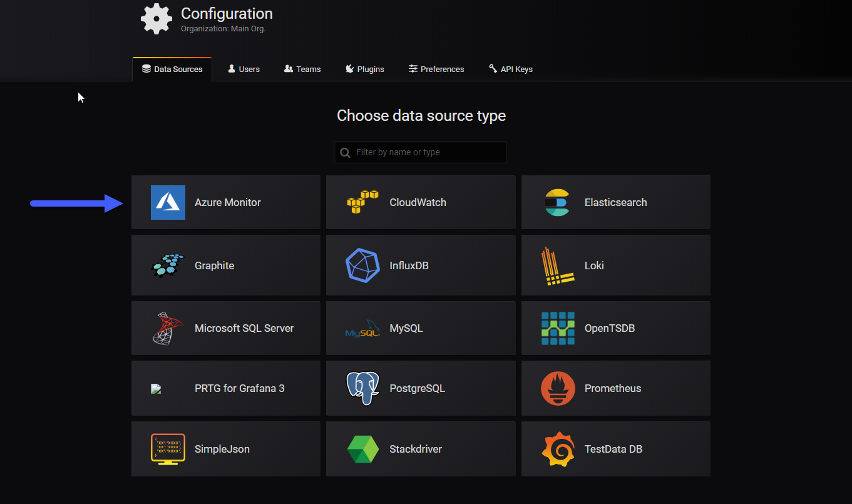The image size is (852, 504).
Task: Go to the Plugins tab
Action: point(365,69)
